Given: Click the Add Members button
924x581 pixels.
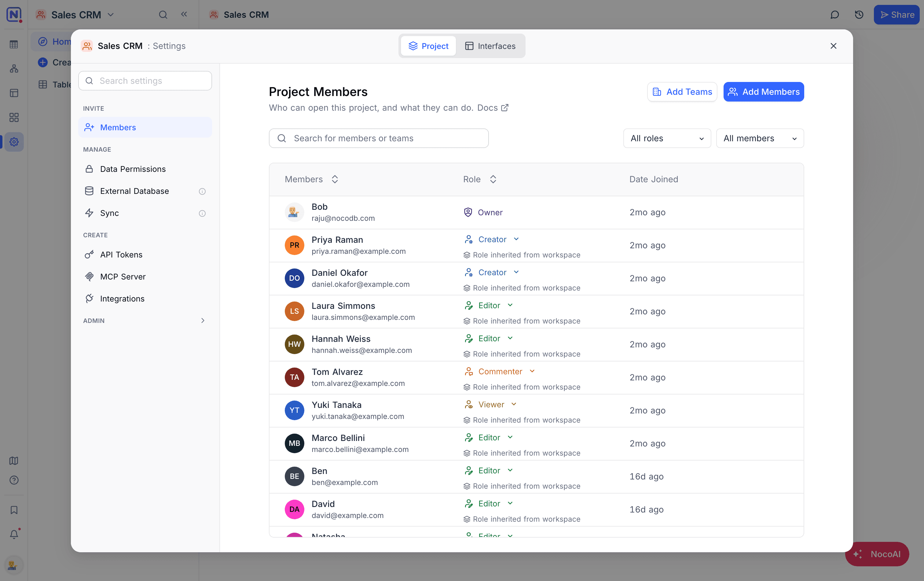Looking at the screenshot, I should tap(764, 92).
